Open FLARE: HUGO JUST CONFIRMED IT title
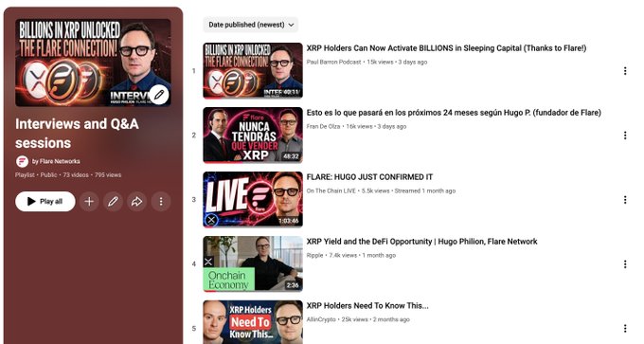The image size is (644, 344). pos(369,177)
